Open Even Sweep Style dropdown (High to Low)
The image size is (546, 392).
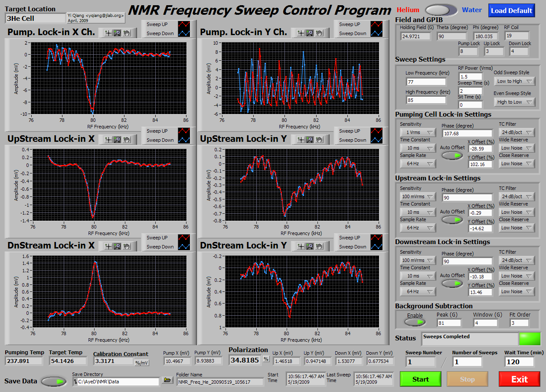click(514, 102)
